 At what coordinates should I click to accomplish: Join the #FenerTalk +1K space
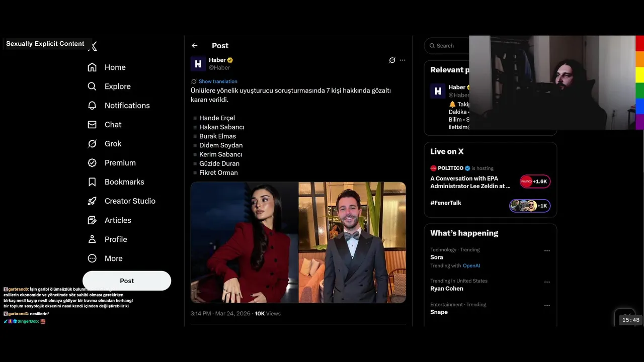coord(530,206)
